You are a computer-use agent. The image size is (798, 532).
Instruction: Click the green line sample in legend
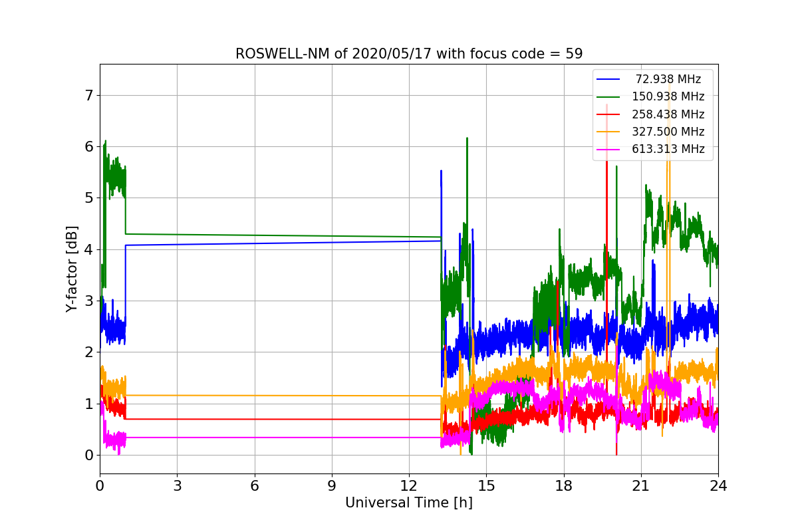(x=608, y=97)
